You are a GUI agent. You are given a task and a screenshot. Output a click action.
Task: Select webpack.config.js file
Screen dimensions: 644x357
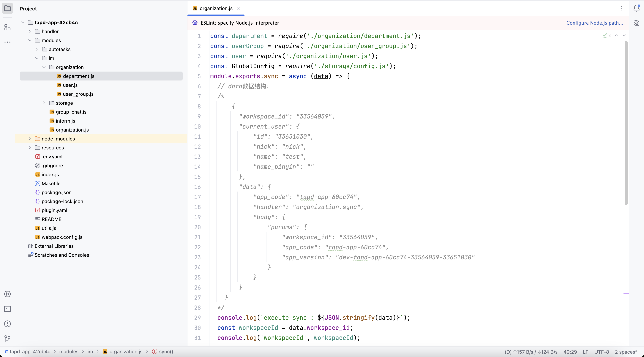tap(62, 237)
